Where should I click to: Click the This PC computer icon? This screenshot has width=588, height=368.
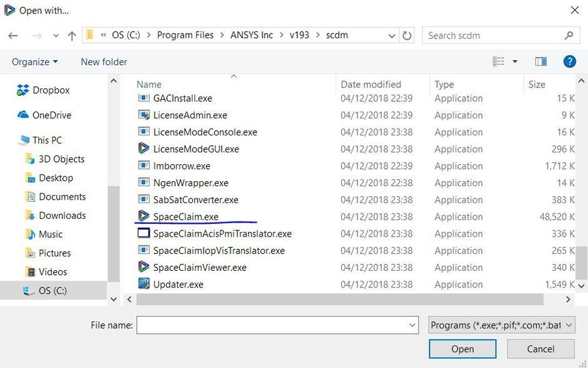pyautogui.click(x=25, y=140)
